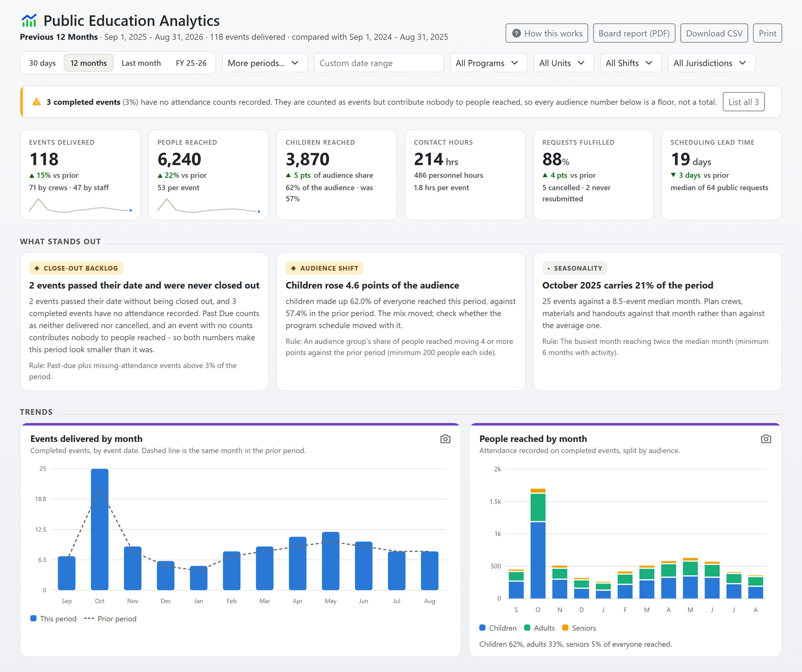The image size is (802, 672).
Task: Click the October bar in events chart
Action: (x=100, y=529)
